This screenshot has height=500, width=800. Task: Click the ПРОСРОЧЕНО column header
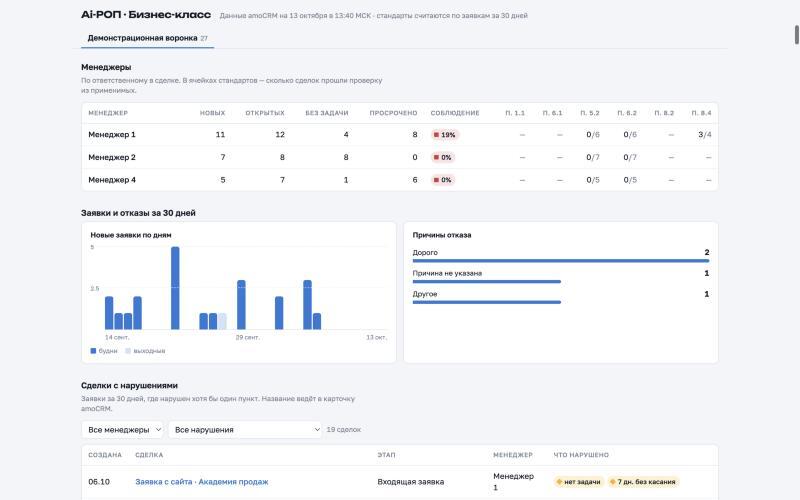[x=393, y=113]
